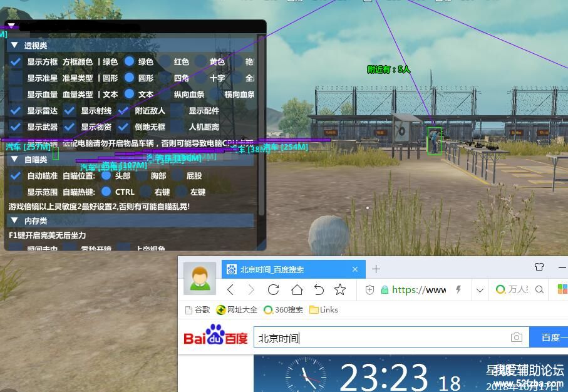This screenshot has height=392, width=568.
Task: Collapse the 透视类 section triangle
Action: coord(14,45)
